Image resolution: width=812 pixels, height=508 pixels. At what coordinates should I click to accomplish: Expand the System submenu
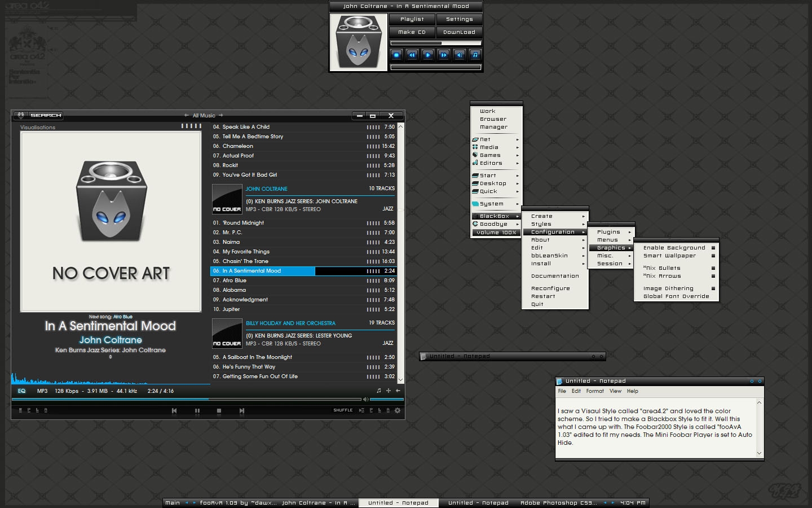(x=496, y=204)
